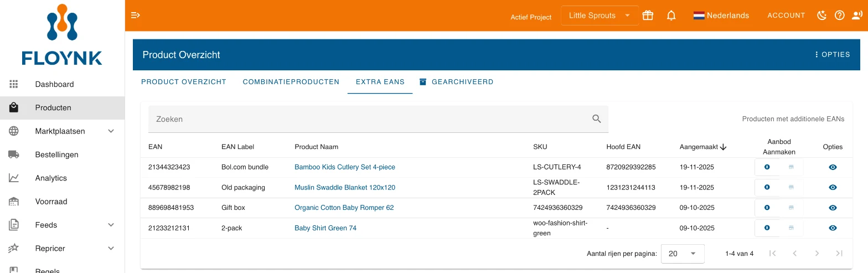
Task: Open the Organic Cotton Baby Romper 62 link
Action: coord(344,208)
